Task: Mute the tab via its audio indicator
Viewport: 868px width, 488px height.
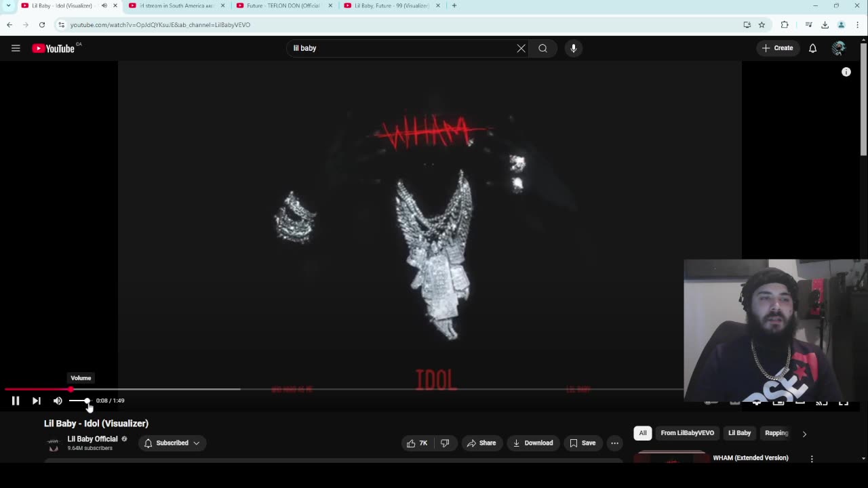Action: coord(104,5)
